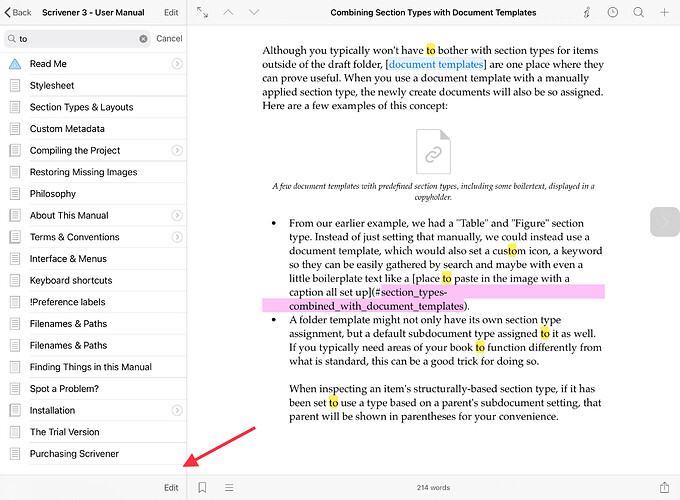The width and height of the screenshot is (680, 500).
Task: Open the inspector info icon
Action: pos(587,13)
